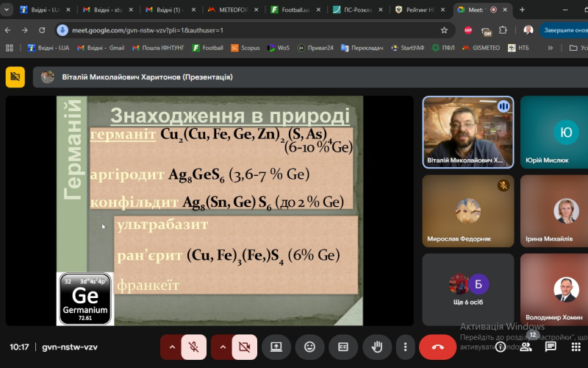This screenshot has height=368, width=588.
Task: Open the in-call chat panel
Action: click(x=551, y=347)
